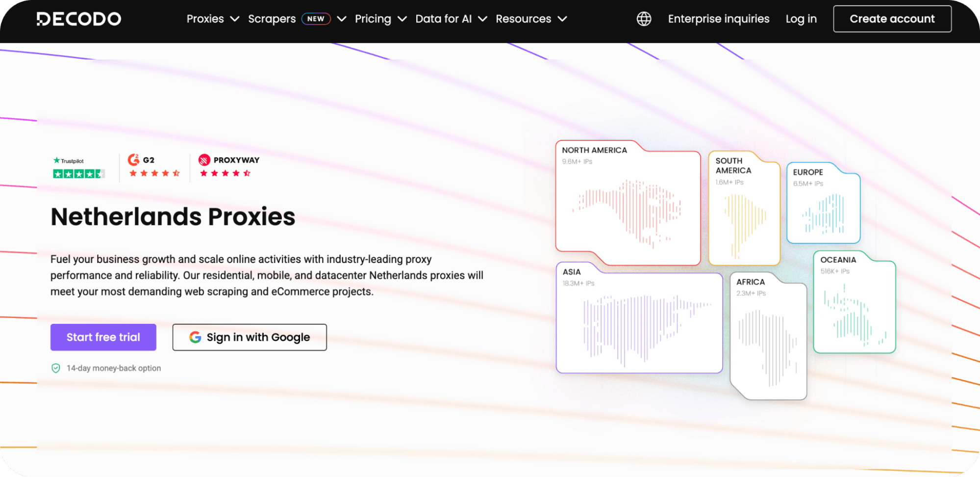Screen dimensions: 980x477
Task: Click Start free trial button
Action: pyautogui.click(x=103, y=337)
